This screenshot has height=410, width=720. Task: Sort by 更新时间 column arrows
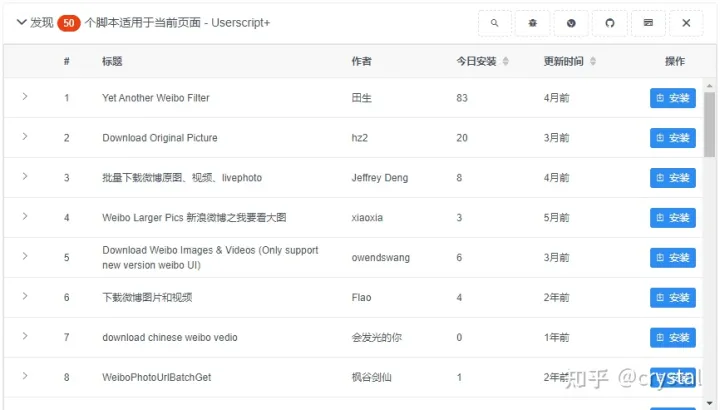tap(593, 61)
